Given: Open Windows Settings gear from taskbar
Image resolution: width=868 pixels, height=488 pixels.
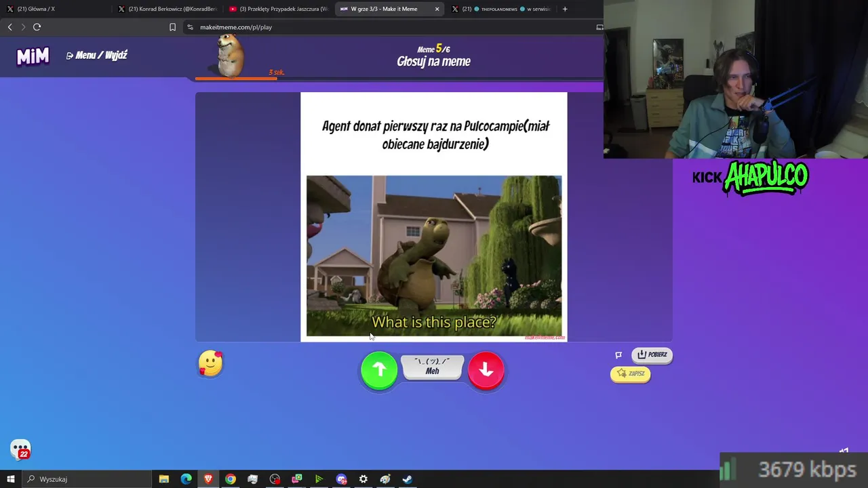Looking at the screenshot, I should (363, 479).
